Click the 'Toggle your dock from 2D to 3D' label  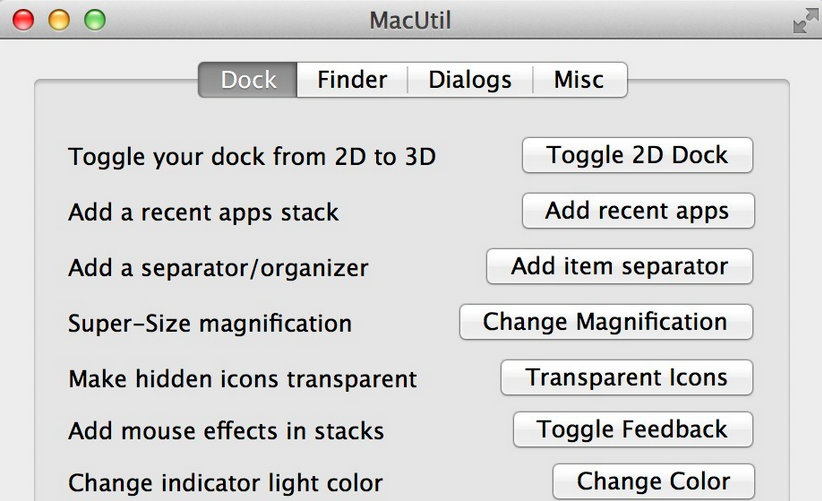(252, 157)
